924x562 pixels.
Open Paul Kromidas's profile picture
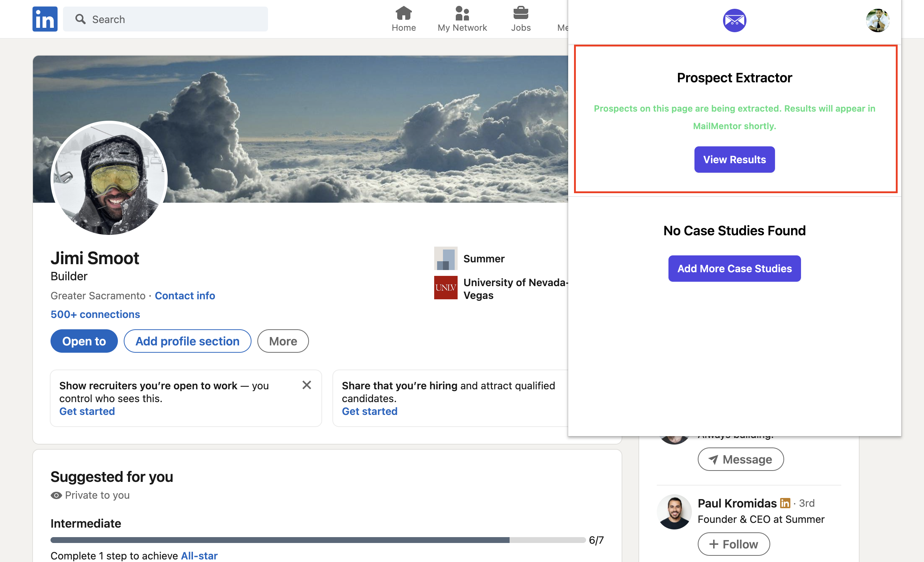674,512
